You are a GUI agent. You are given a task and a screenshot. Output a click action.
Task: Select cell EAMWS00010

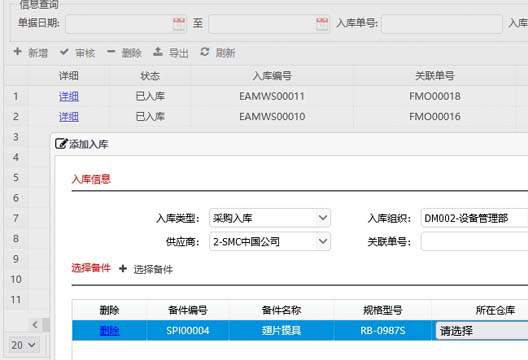click(272, 117)
